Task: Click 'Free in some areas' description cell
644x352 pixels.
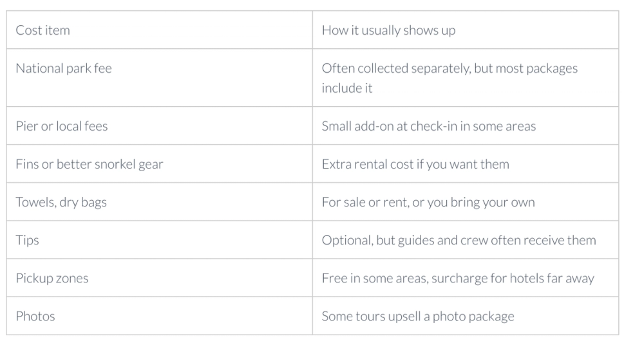Action: (x=458, y=278)
